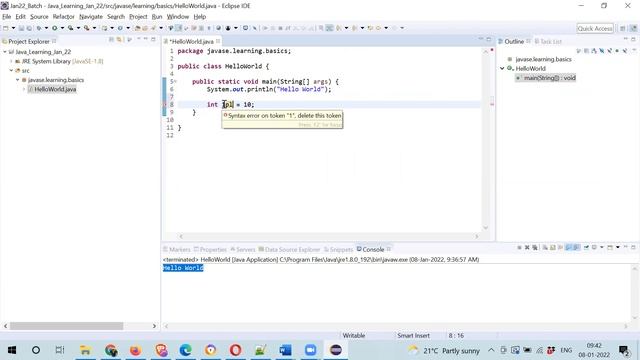Image resolution: width=640 pixels, height=360 pixels.
Task: Toggle alphabetical Sort in Outline toolbar
Action: point(594,51)
